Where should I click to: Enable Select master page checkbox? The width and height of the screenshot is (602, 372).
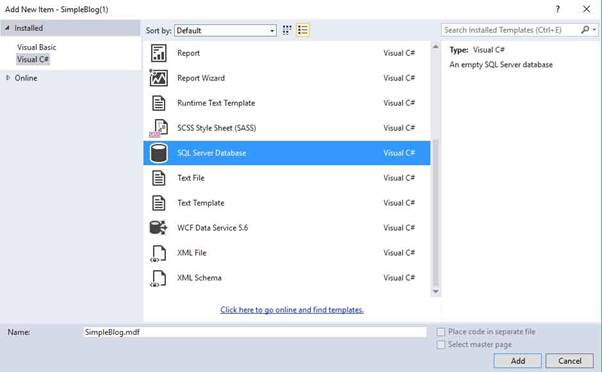point(441,344)
